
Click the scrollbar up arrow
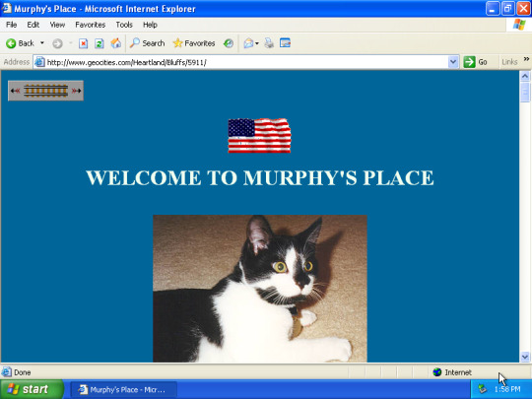point(525,76)
